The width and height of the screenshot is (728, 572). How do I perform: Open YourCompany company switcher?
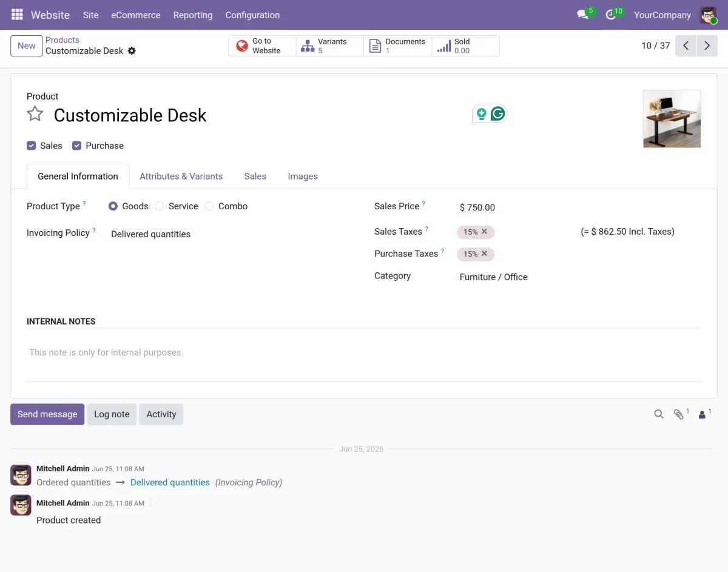click(662, 15)
